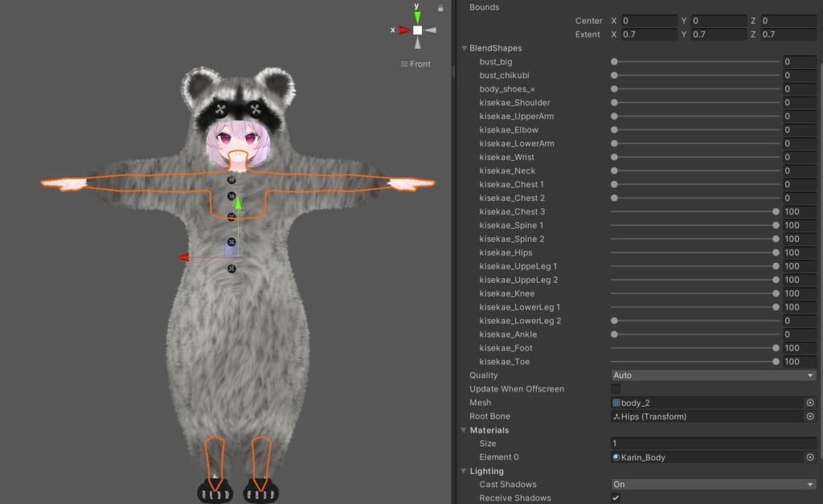
Task: Collapse the Lighting section
Action: [464, 471]
